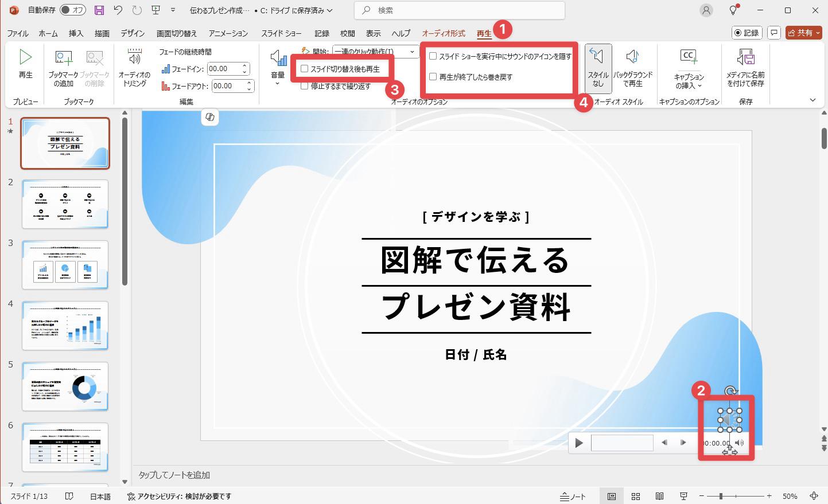The image size is (828, 504).
Task: Click メディアに名前を付けて保存 icon
Action: click(x=745, y=68)
